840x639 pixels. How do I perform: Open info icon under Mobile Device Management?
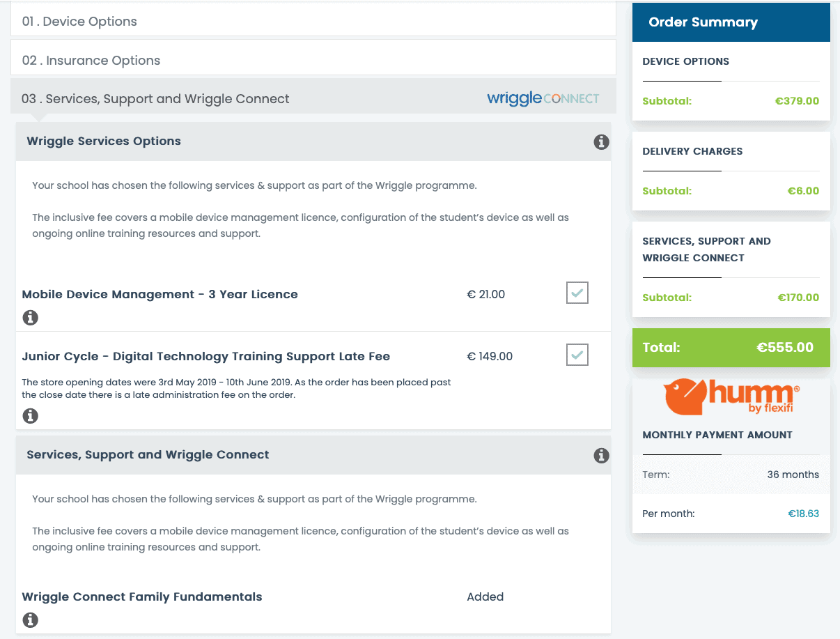30,318
